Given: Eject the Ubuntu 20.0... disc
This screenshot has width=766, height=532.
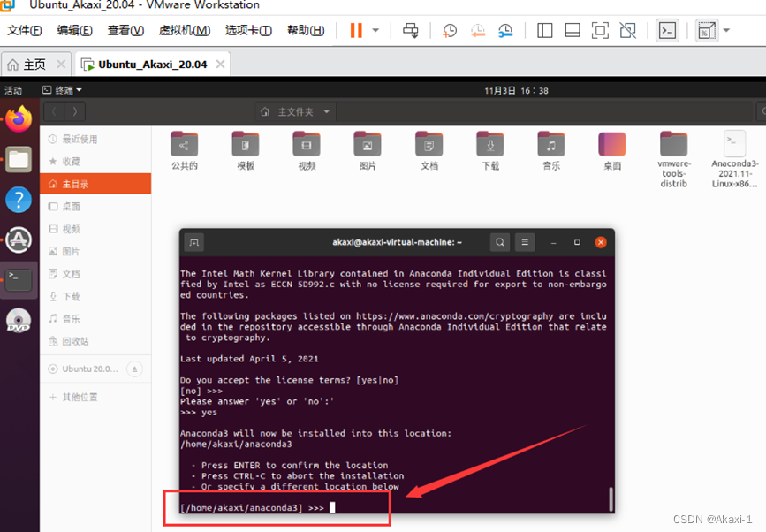Looking at the screenshot, I should tap(135, 369).
